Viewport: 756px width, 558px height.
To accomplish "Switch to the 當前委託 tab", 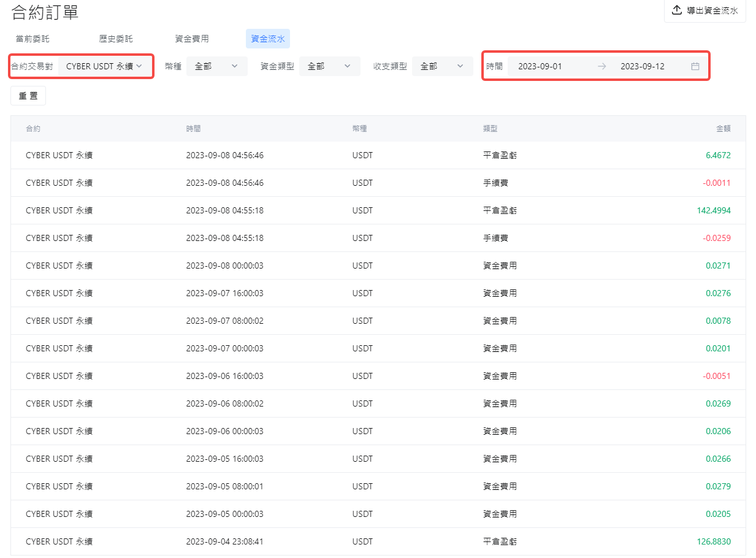I will click(32, 39).
